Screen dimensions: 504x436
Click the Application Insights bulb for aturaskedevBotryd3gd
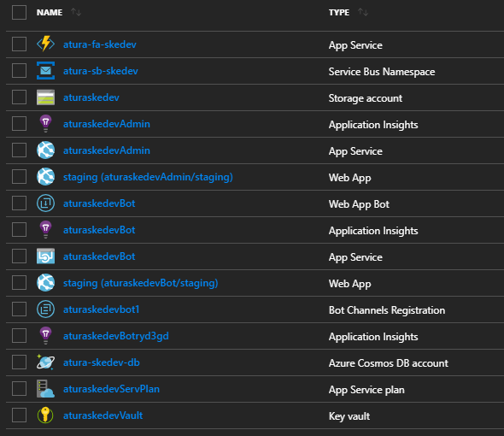[45, 336]
